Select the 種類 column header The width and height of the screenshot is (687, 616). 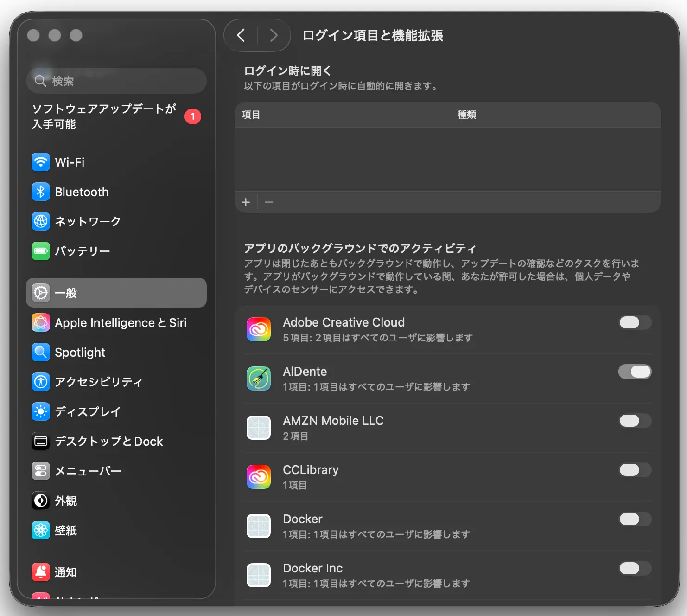click(467, 115)
